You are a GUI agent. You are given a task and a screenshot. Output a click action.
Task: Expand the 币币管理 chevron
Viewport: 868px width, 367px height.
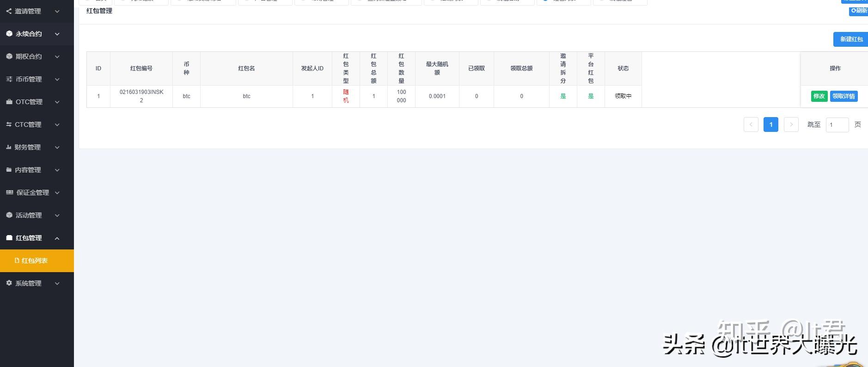coord(57,79)
